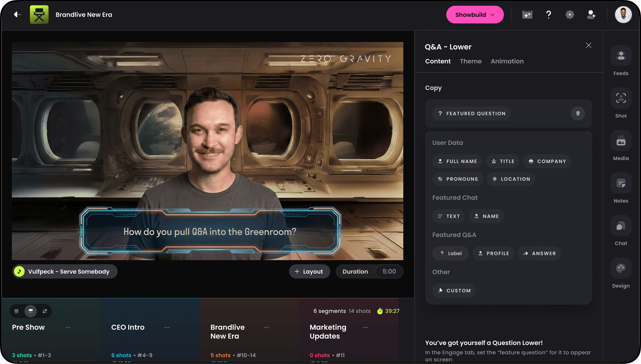The image size is (641, 364).
Task: Click the back arrow in the header
Action: (x=18, y=14)
